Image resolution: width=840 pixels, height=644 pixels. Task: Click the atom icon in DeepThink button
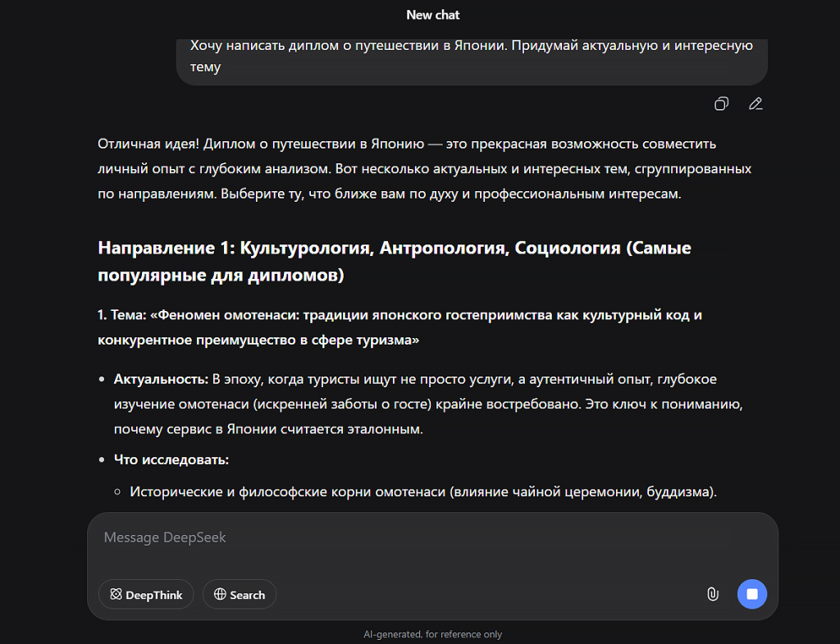[x=116, y=595]
